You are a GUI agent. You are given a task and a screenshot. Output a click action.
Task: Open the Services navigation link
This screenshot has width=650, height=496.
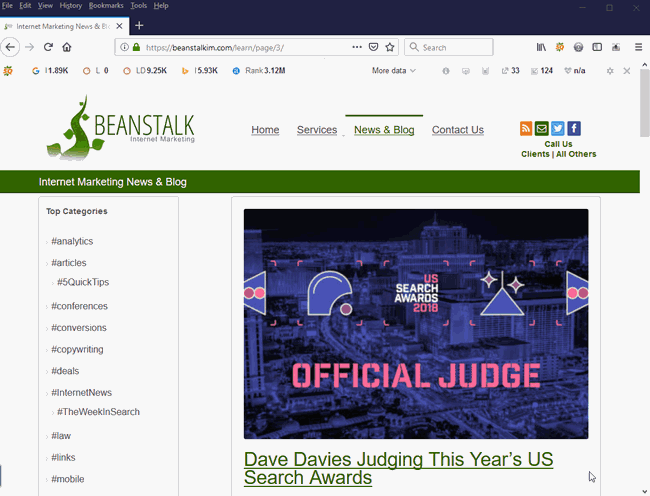(x=317, y=130)
